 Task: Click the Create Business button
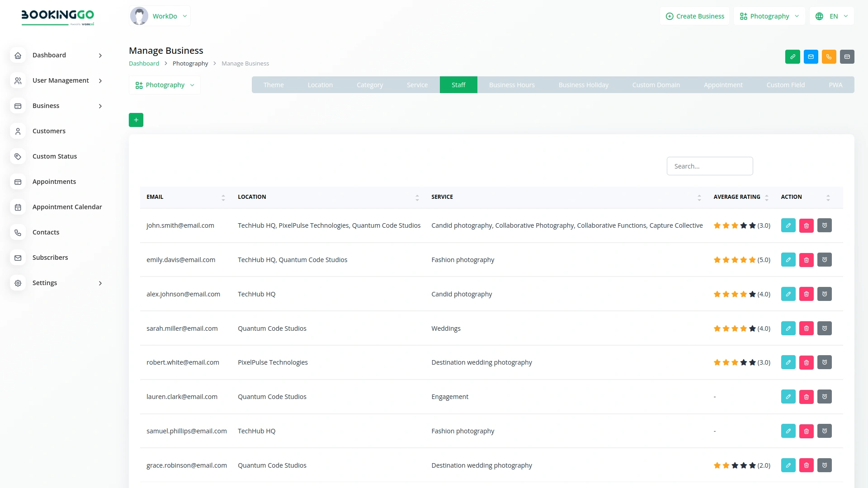coord(695,16)
